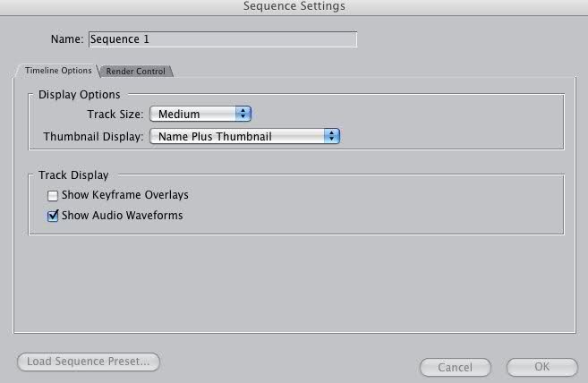588x383 pixels.
Task: Cancel the Sequence Settings dialog
Action: [x=455, y=367]
